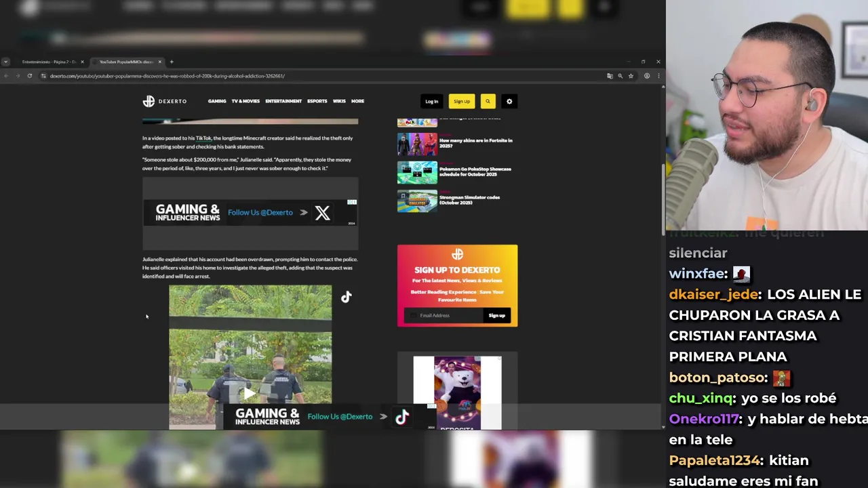868x488 pixels.
Task: Click chat username winxfae
Action: tap(696, 274)
